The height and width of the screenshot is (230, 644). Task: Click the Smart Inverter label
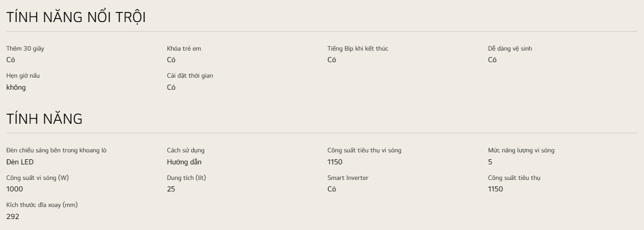[348, 177]
